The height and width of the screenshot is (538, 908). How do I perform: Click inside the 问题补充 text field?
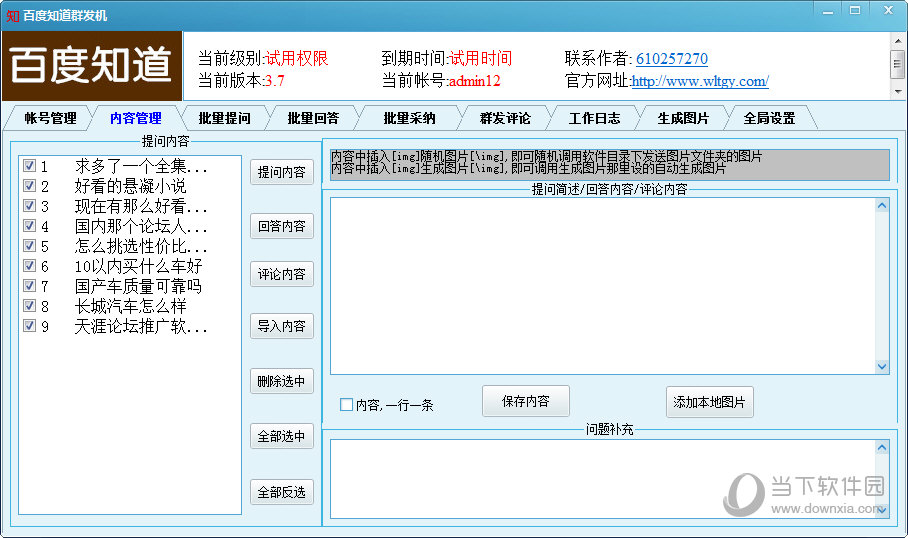pyautogui.click(x=602, y=477)
